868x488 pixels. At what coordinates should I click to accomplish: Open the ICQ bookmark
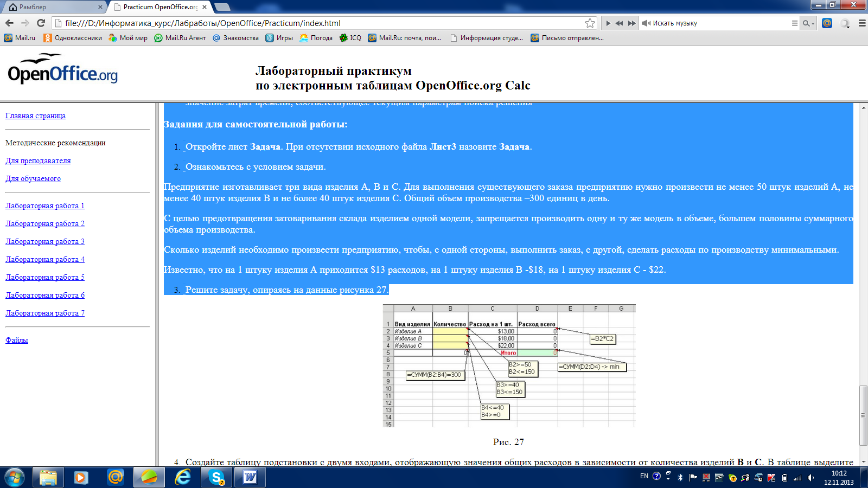(x=350, y=38)
